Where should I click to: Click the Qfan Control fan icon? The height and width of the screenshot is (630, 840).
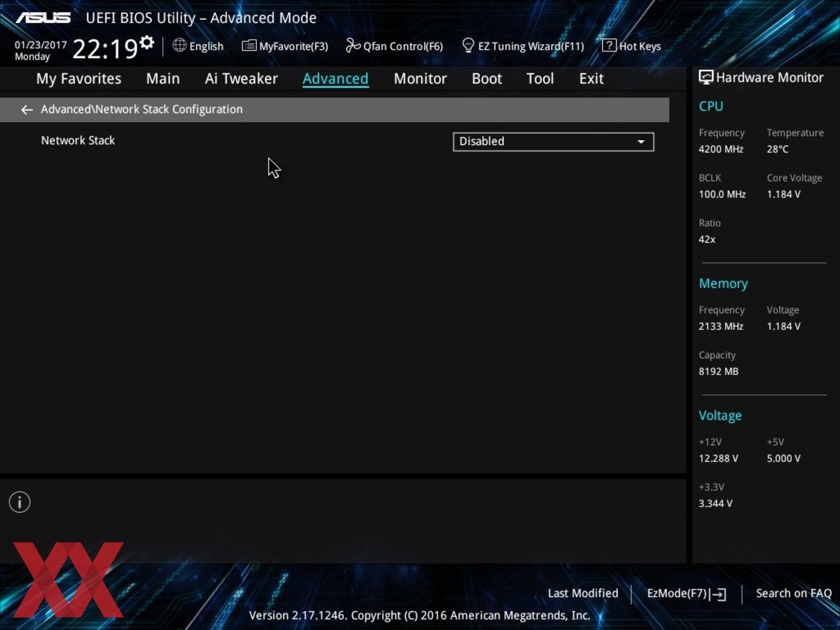point(353,45)
